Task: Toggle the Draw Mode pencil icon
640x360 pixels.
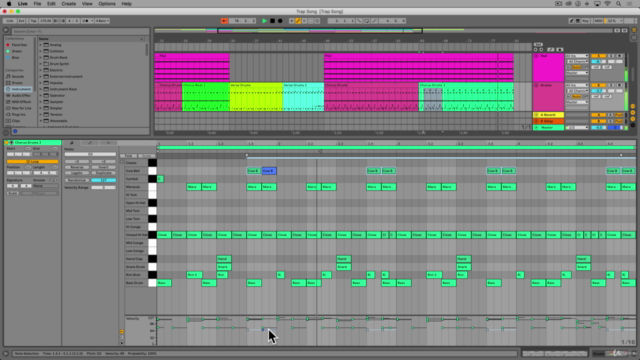Action: click(571, 21)
